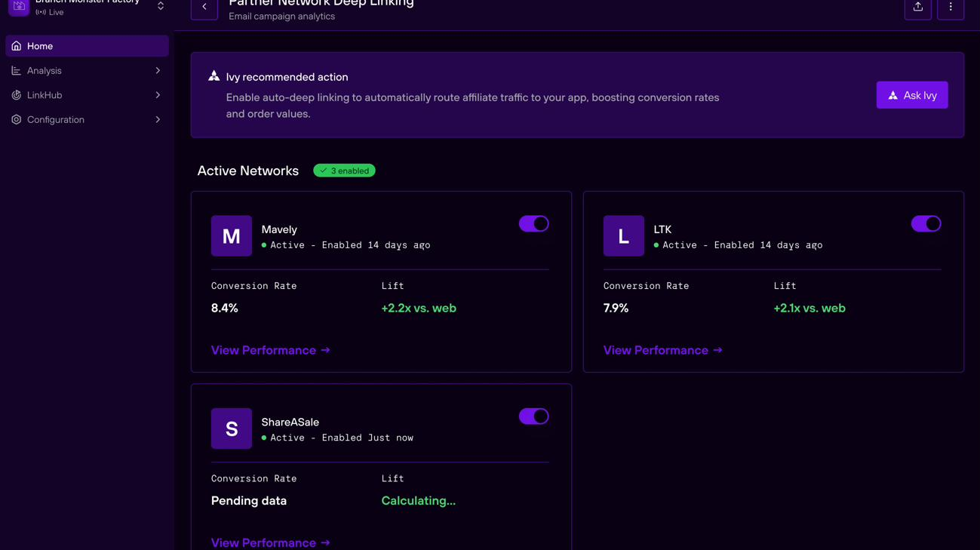Click the Ivy logo in recommendation banner
This screenshot has height=550, width=980.
click(x=214, y=76)
